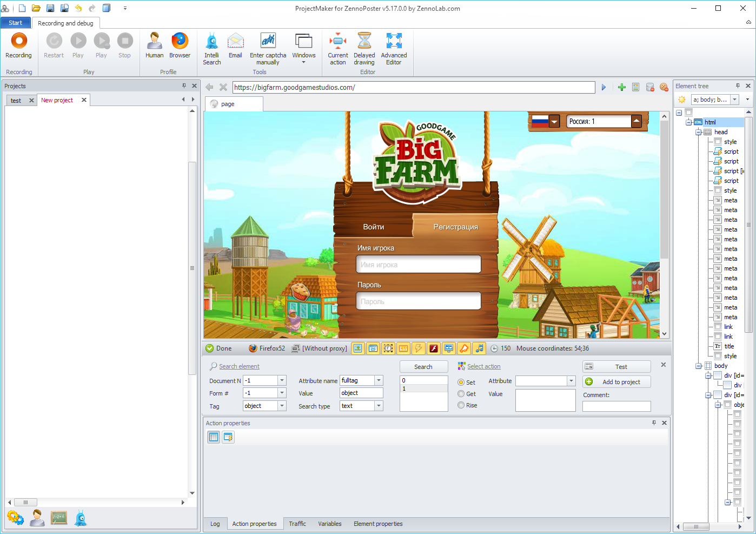Open the Intelli Search tool

point(211,42)
